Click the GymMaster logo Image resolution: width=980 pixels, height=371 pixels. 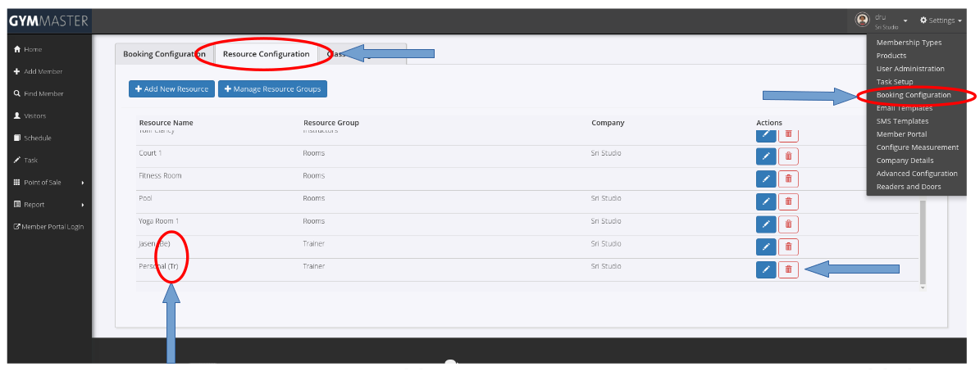(x=48, y=22)
